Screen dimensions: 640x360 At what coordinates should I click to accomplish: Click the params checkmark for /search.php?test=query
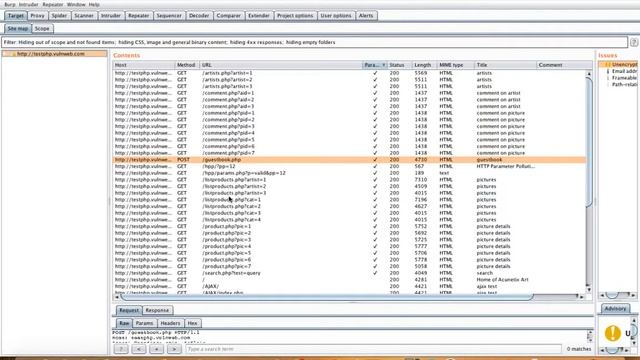375,273
